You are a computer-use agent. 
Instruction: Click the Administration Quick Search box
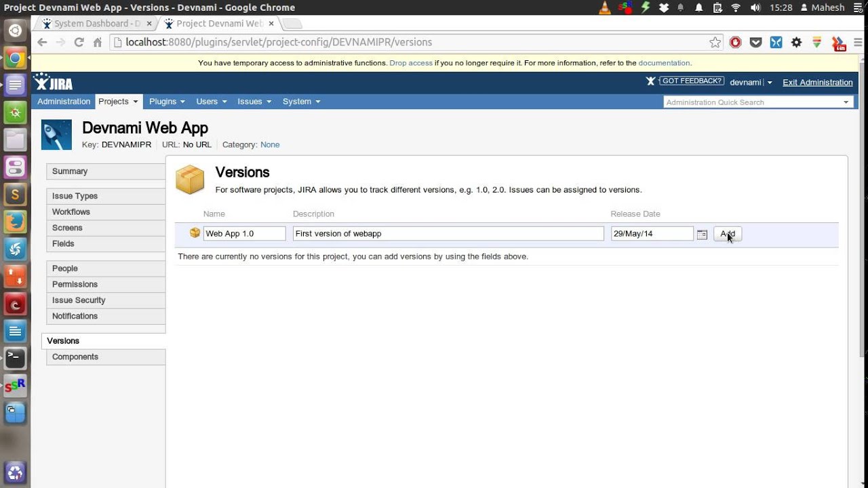pos(751,102)
